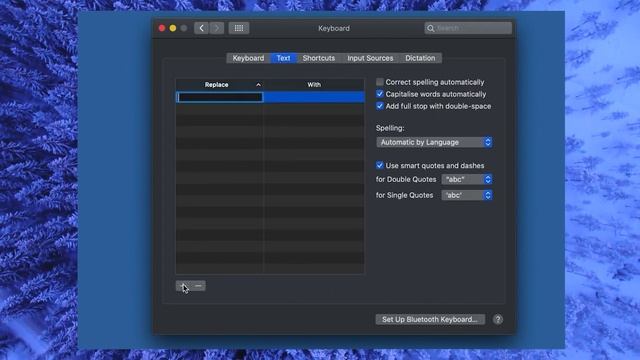Open the Shortcuts tab
This screenshot has height=360, width=640.
pyautogui.click(x=319, y=58)
